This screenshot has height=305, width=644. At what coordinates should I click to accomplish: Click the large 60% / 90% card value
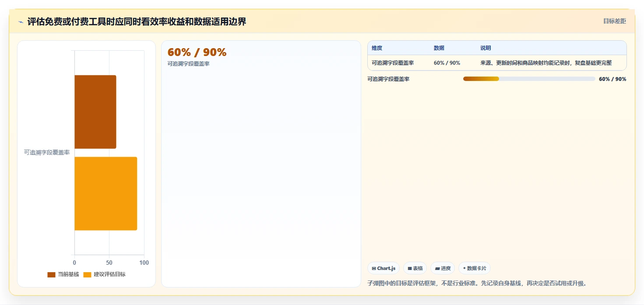pyautogui.click(x=197, y=53)
